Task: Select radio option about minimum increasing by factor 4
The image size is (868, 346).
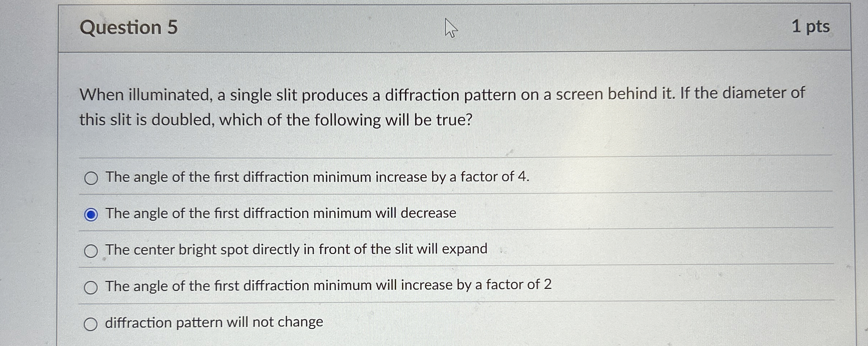Action: tap(92, 177)
